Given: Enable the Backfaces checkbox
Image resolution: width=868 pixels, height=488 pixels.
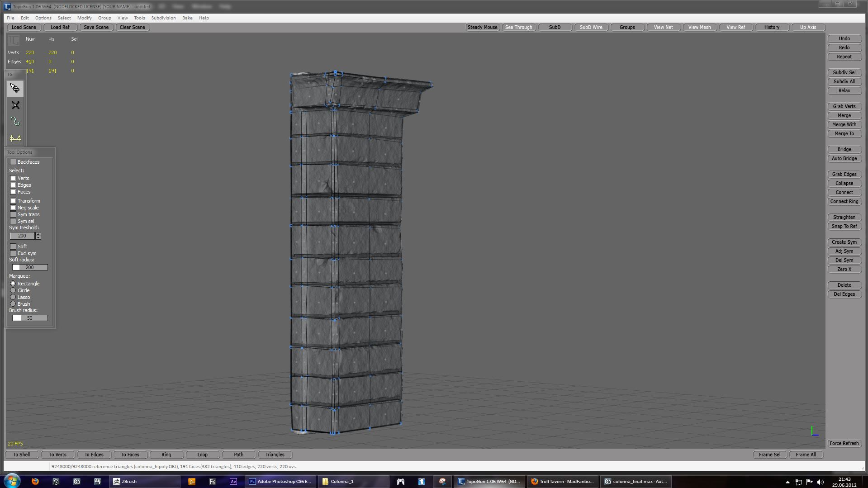Looking at the screenshot, I should pyautogui.click(x=13, y=162).
